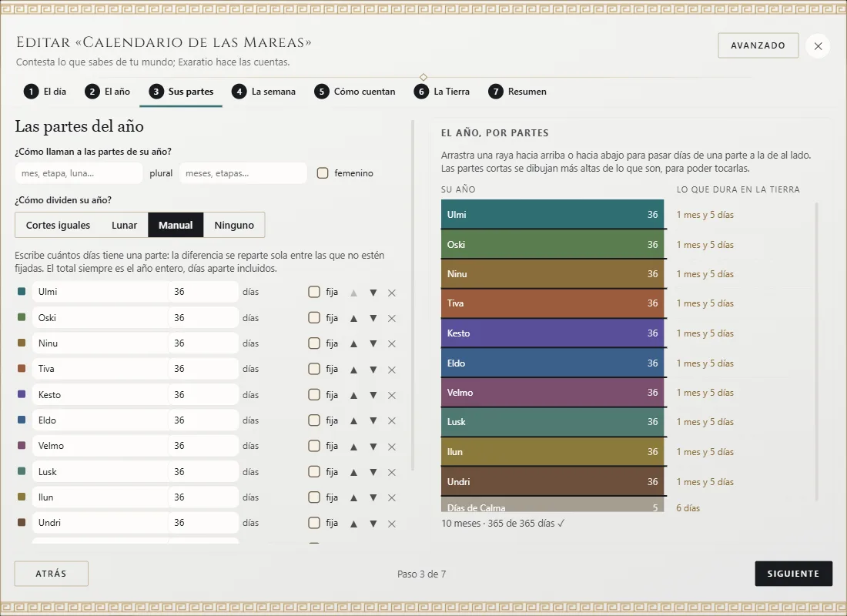
Task: Move Ilun down one position
Action: (x=373, y=497)
